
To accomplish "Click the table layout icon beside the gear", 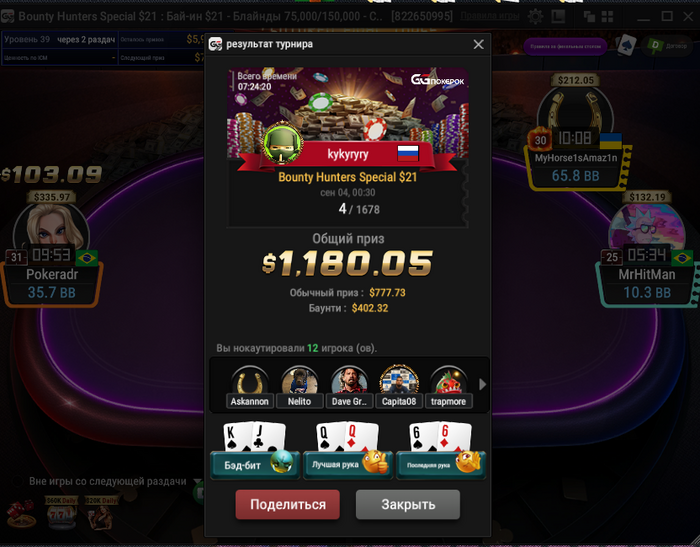I will click(558, 17).
